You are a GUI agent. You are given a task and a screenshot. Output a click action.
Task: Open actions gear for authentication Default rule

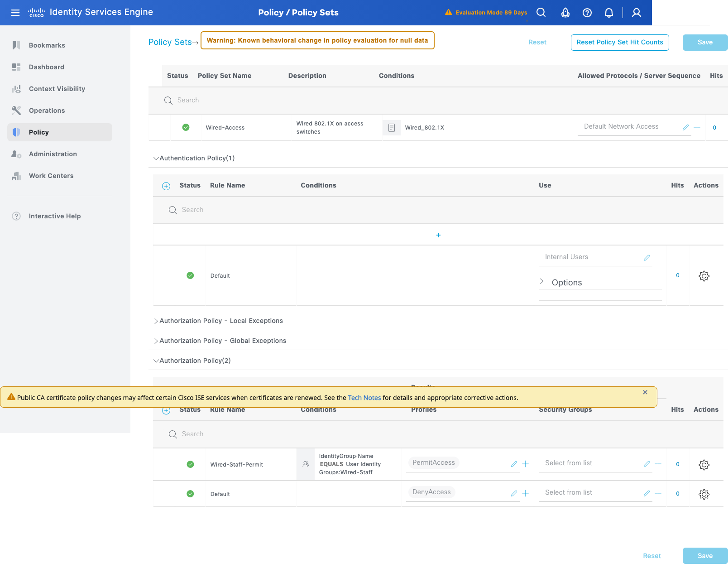pos(704,276)
